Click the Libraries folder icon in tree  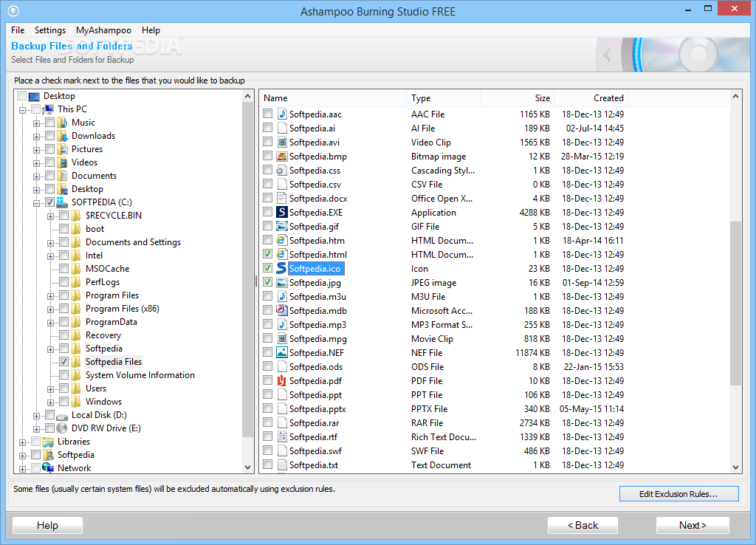pos(48,442)
